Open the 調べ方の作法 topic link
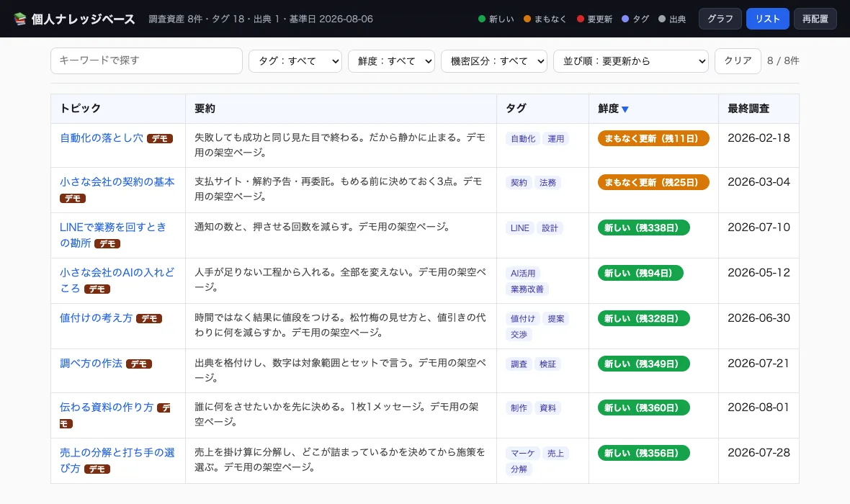This screenshot has width=850, height=504. (91, 364)
